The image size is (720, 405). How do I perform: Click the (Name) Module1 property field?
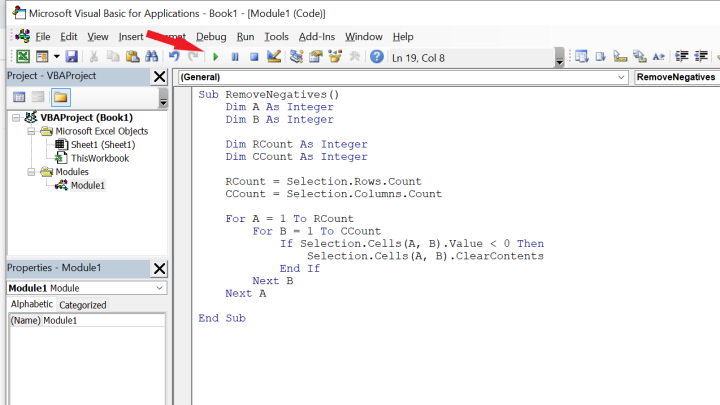[87, 321]
